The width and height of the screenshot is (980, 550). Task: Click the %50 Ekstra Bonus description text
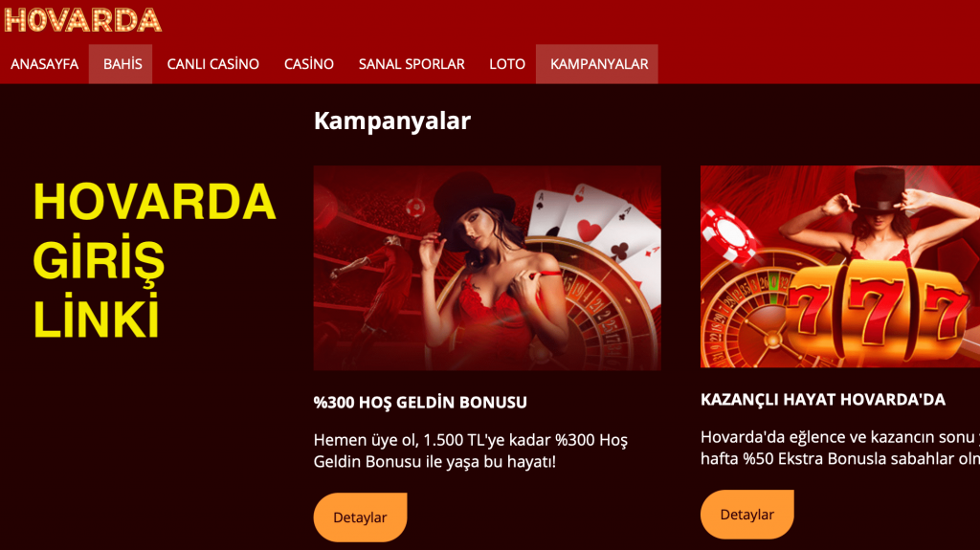pos(840,448)
